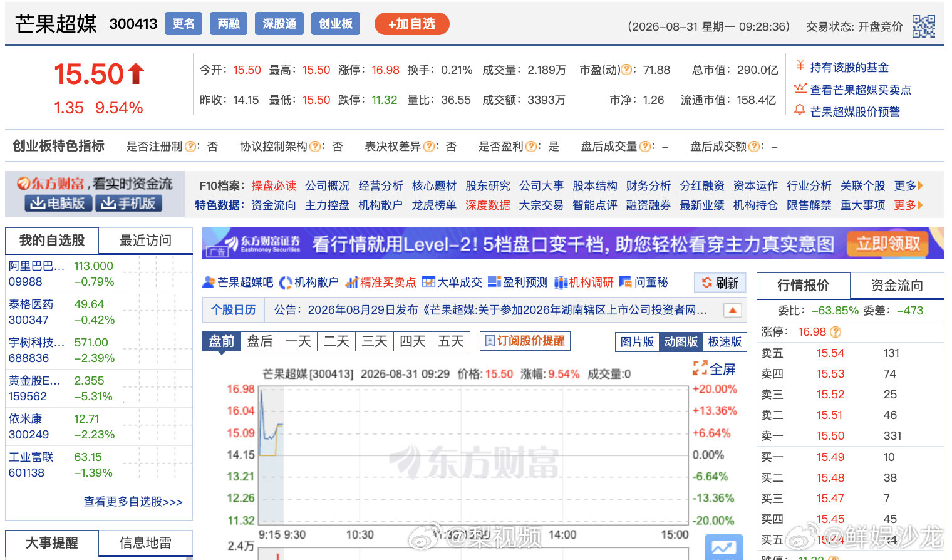
Task: Open 查看更多自选股>>> link
Action: (133, 502)
